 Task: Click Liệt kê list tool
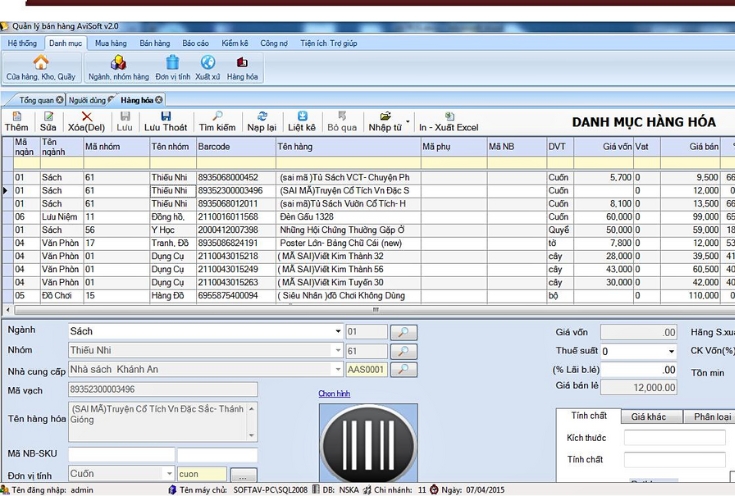(302, 122)
